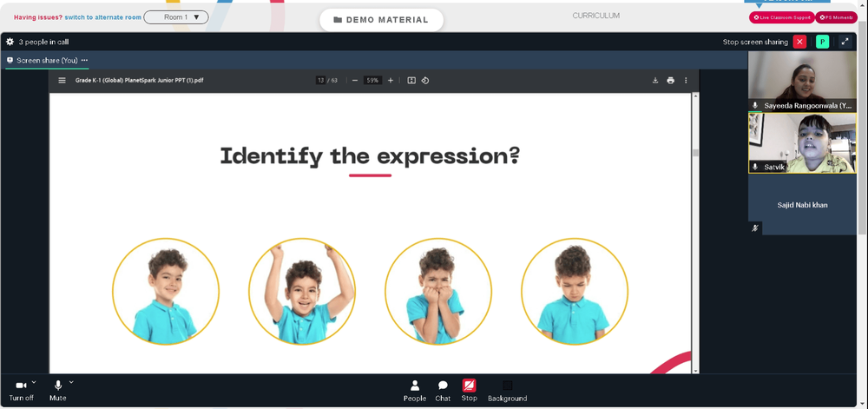Rotate the PDF page
This screenshot has height=409, width=868.
pyautogui.click(x=425, y=80)
